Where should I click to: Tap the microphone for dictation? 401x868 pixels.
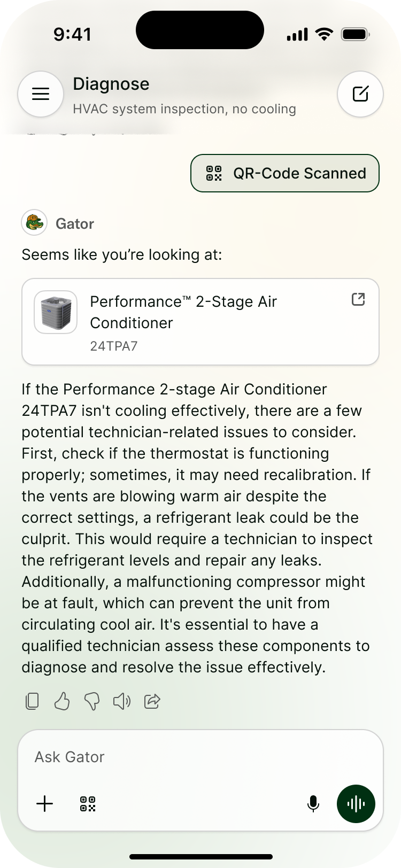coord(313,803)
